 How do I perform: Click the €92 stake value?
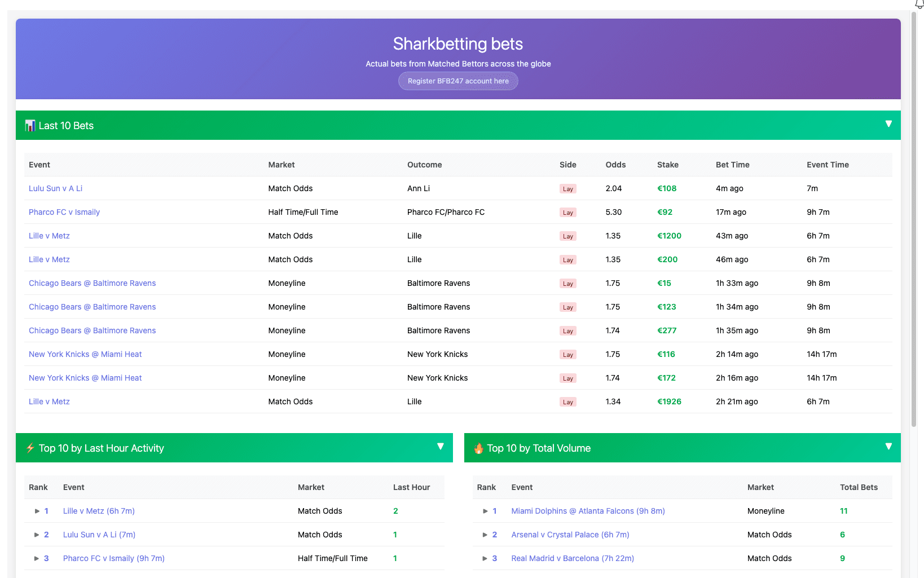point(665,212)
